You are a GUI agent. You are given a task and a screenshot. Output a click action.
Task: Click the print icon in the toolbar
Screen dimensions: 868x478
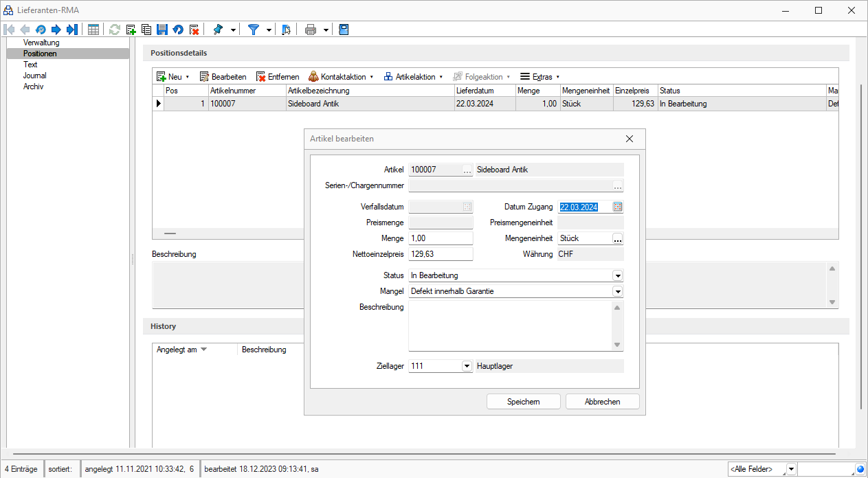click(x=309, y=30)
